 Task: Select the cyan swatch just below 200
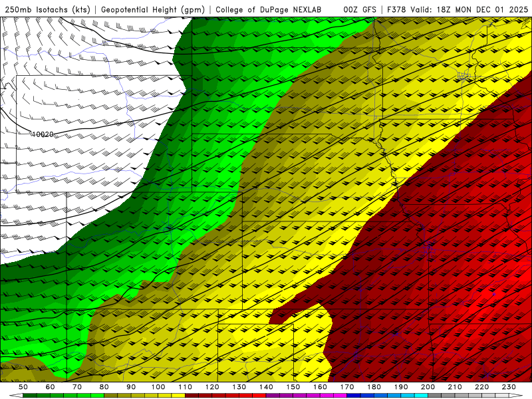(x=421, y=395)
